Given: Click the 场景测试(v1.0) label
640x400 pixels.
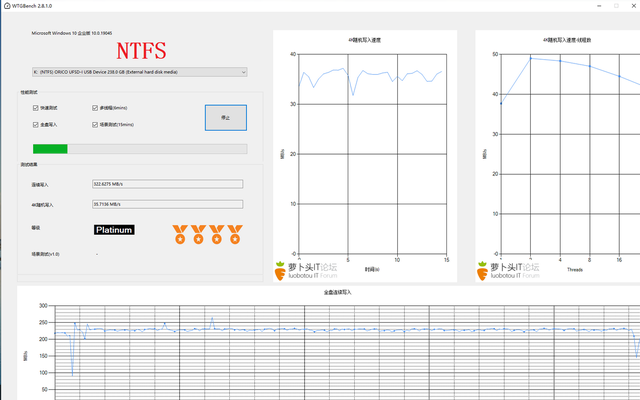Looking at the screenshot, I should 45,254.
